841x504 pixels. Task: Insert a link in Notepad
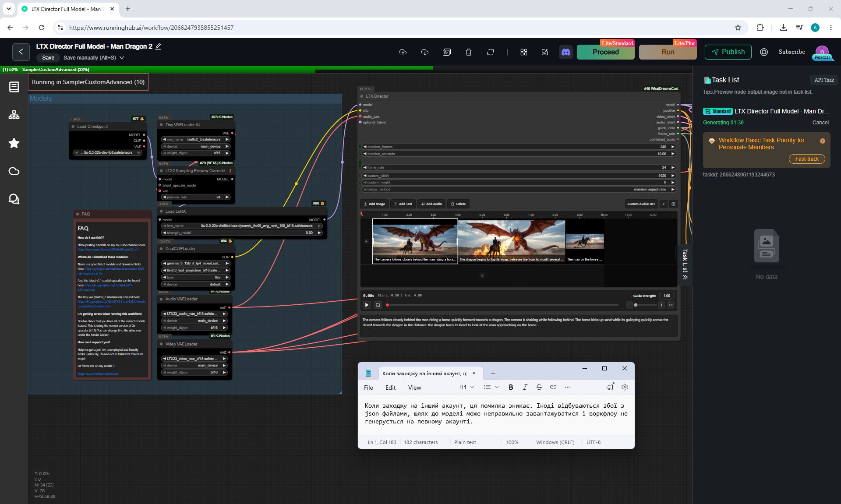pyautogui.click(x=553, y=387)
